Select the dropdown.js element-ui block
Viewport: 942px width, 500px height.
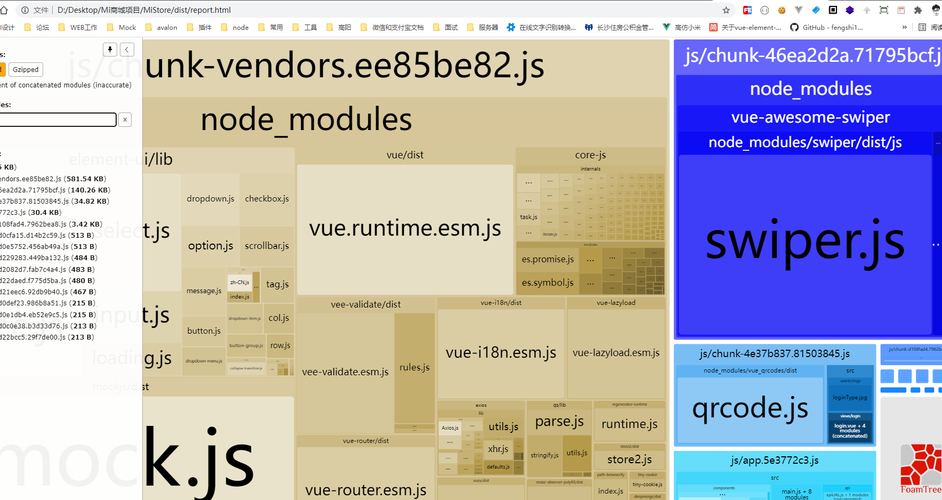click(x=210, y=199)
